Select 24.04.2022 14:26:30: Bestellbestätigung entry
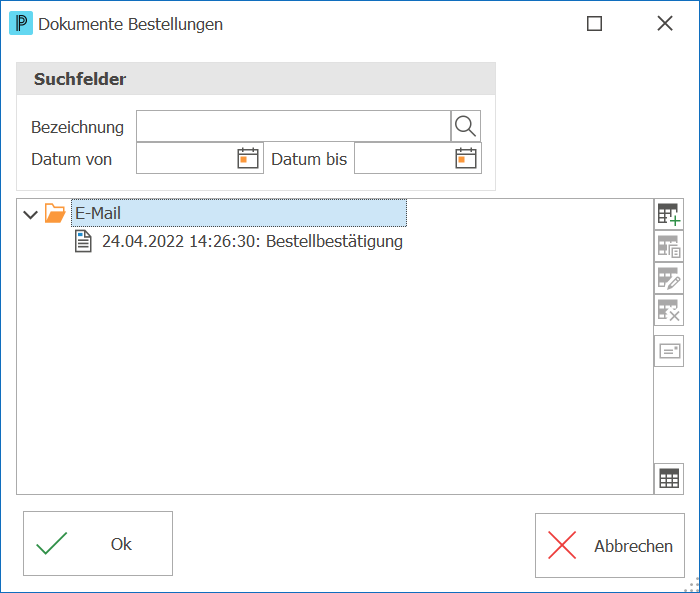Image resolution: width=700 pixels, height=593 pixels. coord(252,242)
